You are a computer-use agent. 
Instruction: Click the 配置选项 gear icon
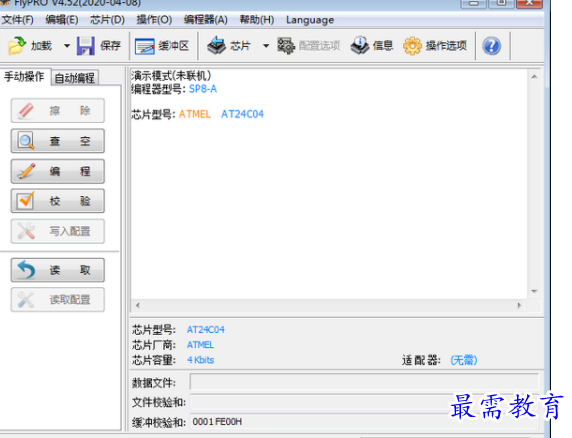(286, 46)
